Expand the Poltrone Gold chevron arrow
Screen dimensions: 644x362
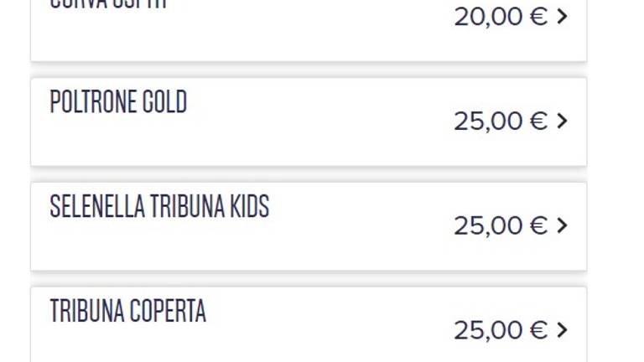[563, 121]
